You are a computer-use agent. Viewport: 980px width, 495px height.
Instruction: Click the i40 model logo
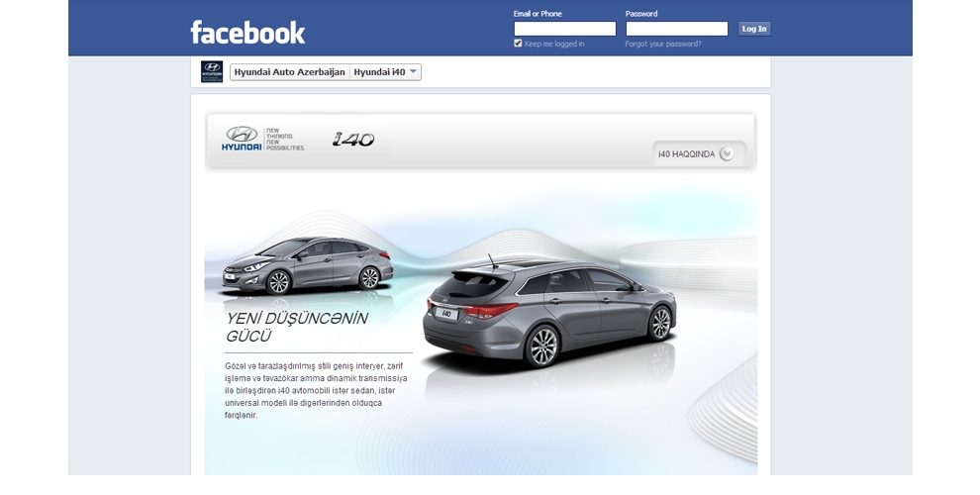click(x=353, y=140)
